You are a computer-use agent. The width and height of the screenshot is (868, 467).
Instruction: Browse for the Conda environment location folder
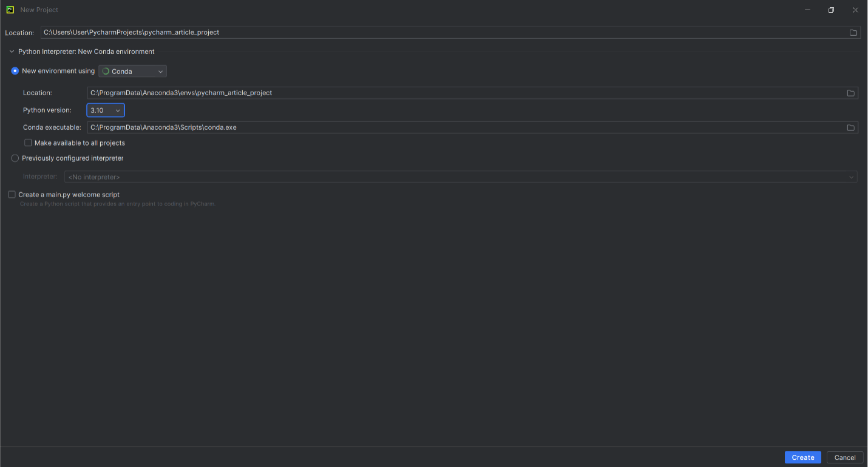pyautogui.click(x=850, y=93)
